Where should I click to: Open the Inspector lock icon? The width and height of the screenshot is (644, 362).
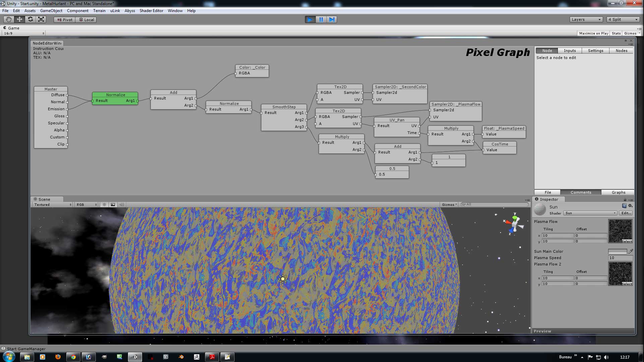pyautogui.click(x=625, y=199)
